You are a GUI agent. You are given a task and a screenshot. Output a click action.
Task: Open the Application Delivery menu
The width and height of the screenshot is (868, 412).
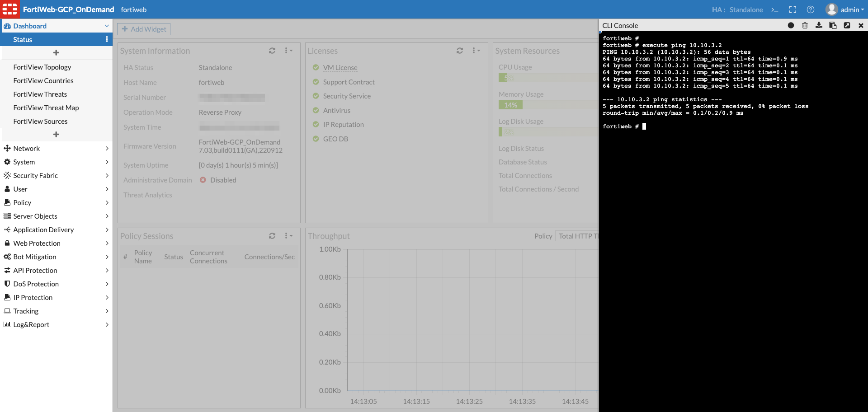coord(56,229)
